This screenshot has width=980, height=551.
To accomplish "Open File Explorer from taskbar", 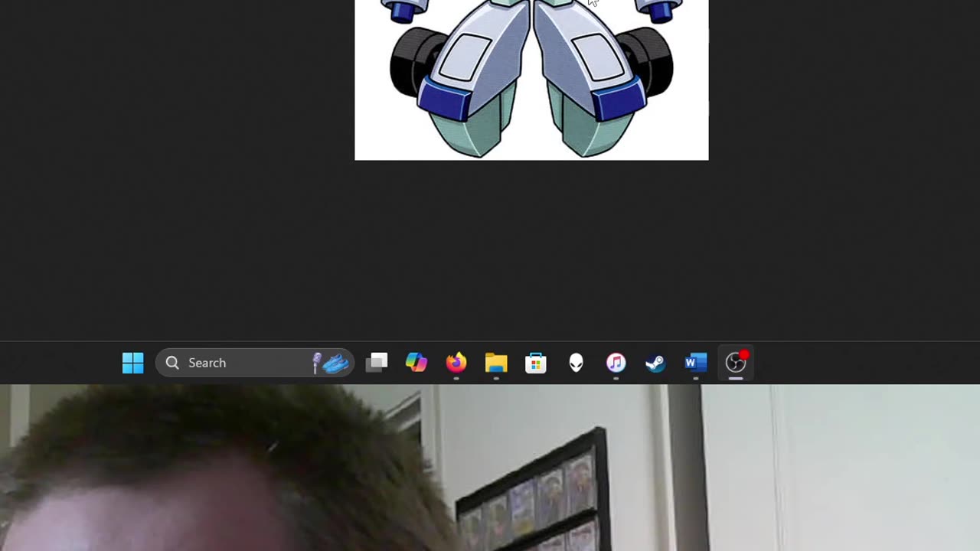I will pos(496,363).
